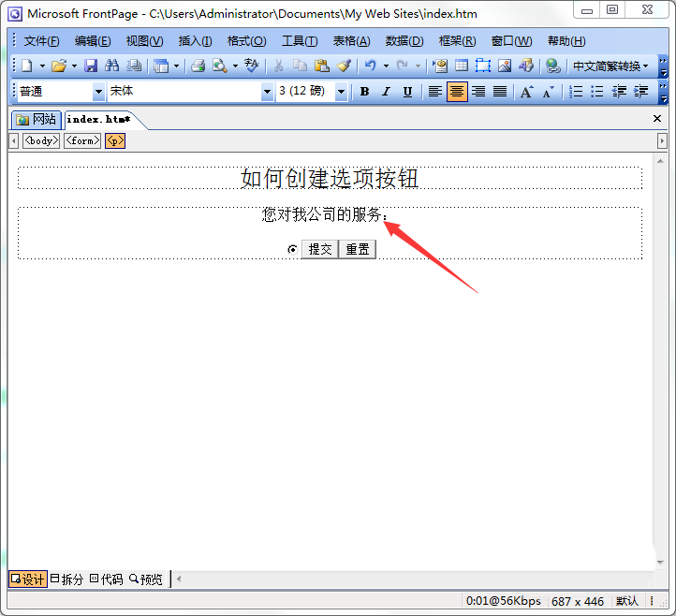Click the Open folder toolbar icon
676x616 pixels.
[x=59, y=66]
